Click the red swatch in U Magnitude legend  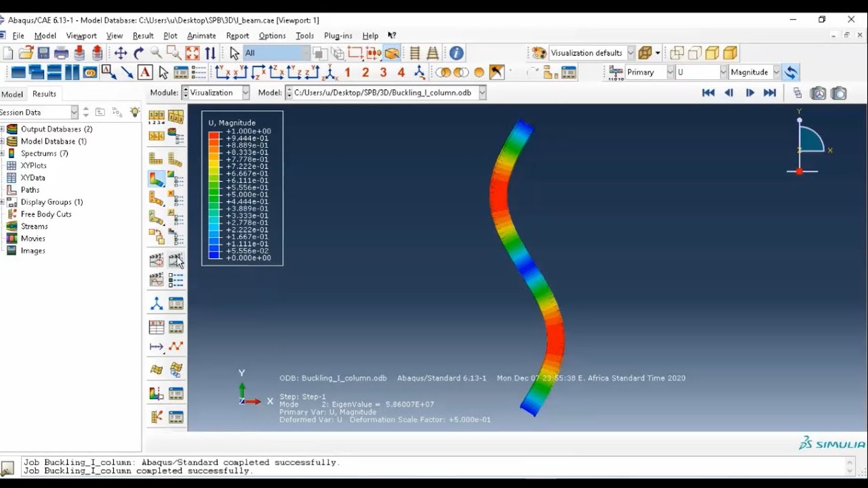(x=214, y=136)
